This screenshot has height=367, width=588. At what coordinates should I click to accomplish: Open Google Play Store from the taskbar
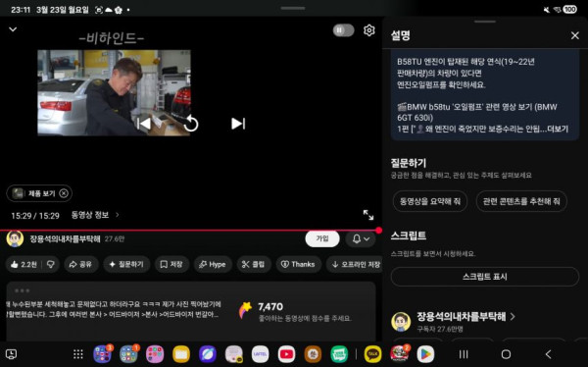pyautogui.click(x=425, y=354)
